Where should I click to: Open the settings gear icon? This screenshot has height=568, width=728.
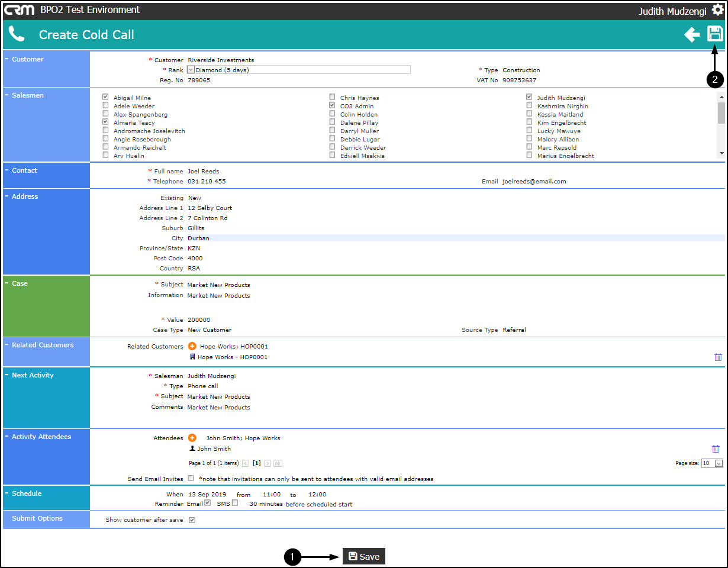click(717, 10)
